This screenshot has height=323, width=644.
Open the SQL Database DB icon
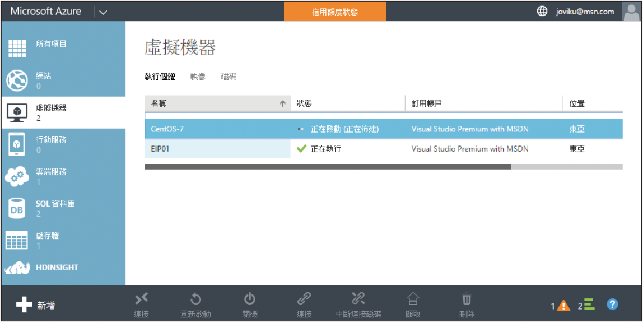click(x=17, y=208)
